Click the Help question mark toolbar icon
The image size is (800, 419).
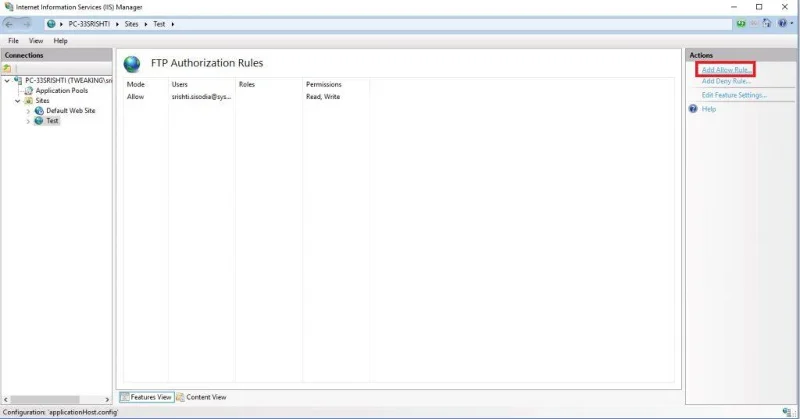tap(782, 23)
